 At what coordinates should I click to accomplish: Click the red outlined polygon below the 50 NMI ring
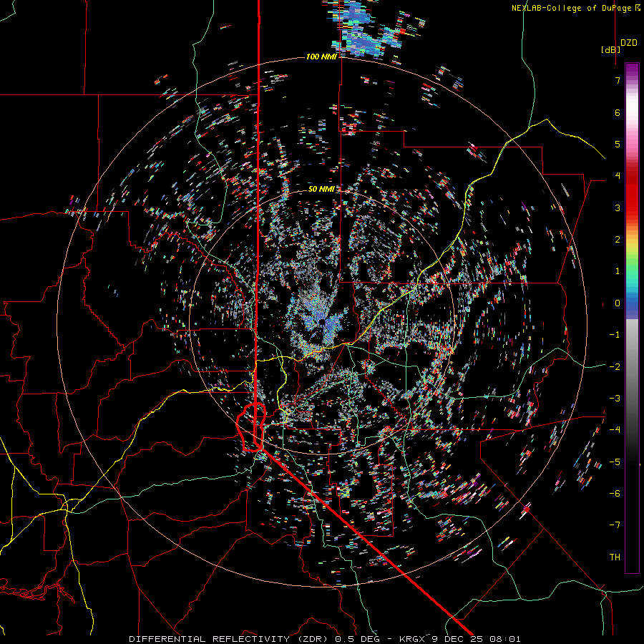click(x=251, y=427)
